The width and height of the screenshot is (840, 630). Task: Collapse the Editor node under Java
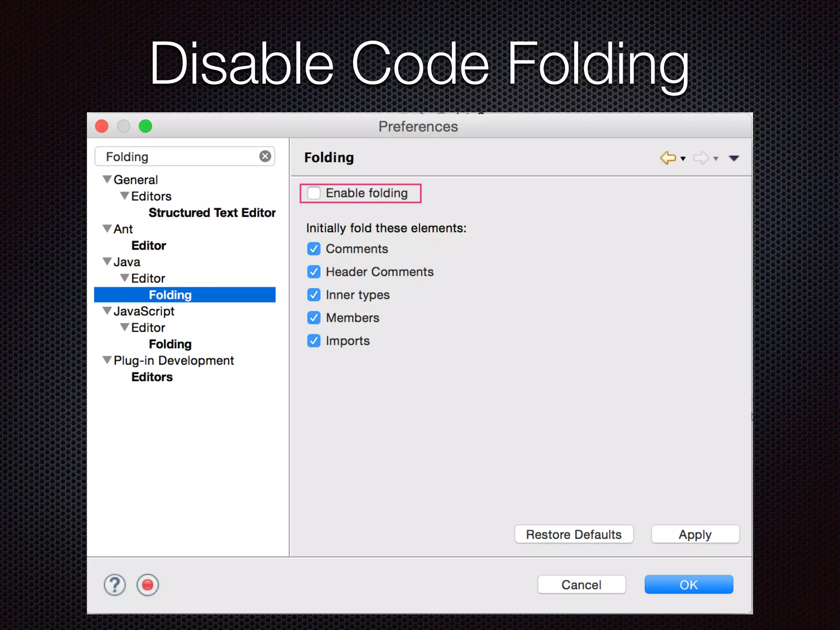125,278
